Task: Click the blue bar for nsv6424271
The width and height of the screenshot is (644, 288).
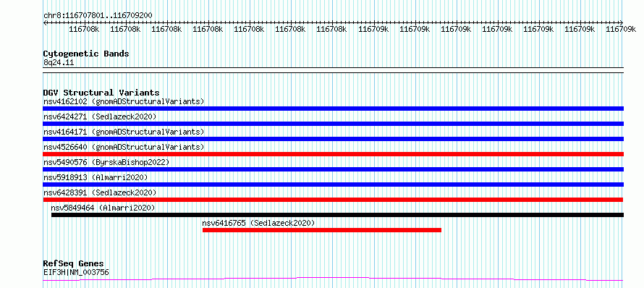Action: pos(333,124)
